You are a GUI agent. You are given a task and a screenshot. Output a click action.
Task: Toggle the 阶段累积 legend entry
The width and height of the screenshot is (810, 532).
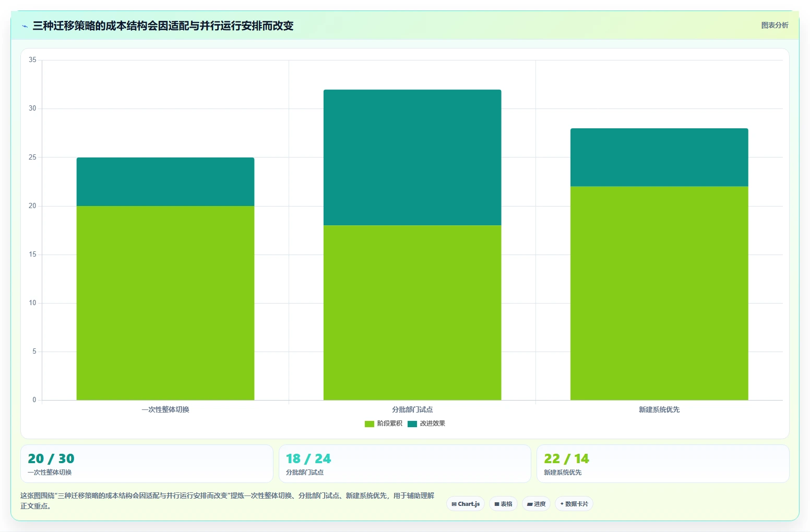[384, 424]
